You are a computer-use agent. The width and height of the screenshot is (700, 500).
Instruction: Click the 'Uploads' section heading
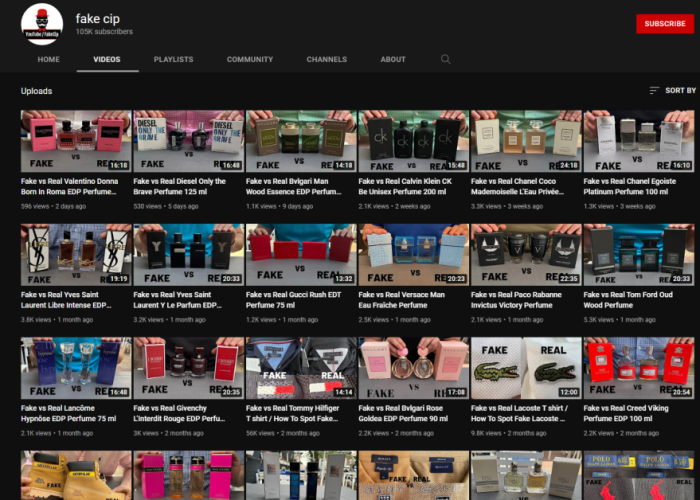(37, 91)
